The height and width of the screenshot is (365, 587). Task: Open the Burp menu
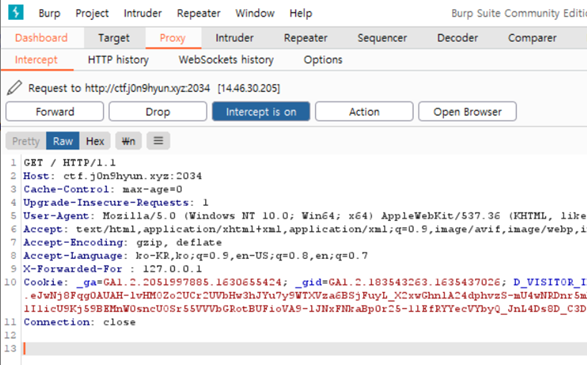coord(49,13)
